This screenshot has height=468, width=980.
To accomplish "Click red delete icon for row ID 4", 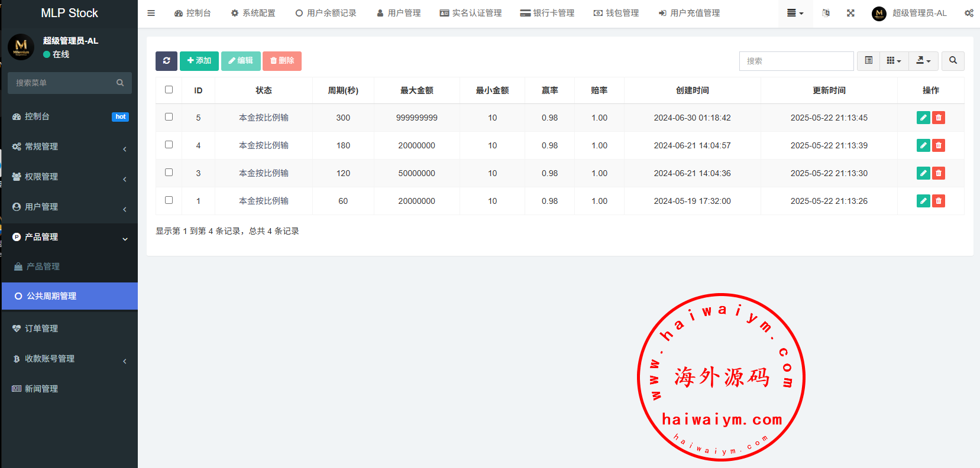I will (938, 145).
